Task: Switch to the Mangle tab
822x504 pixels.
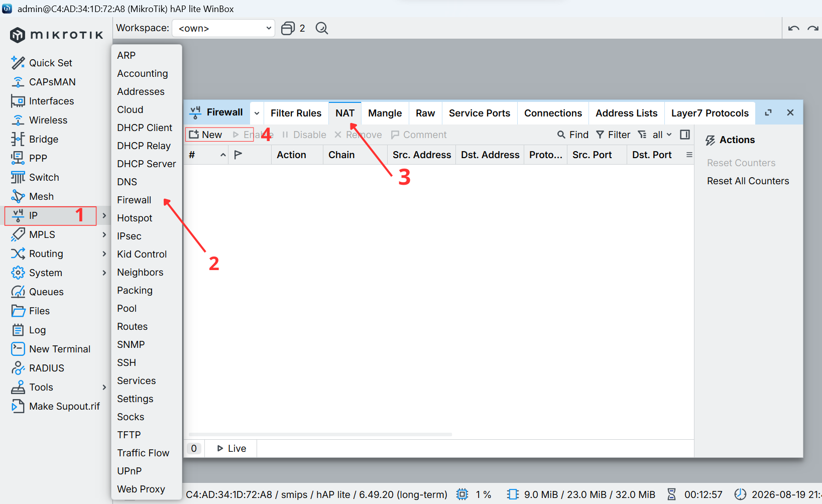Action: pos(385,113)
